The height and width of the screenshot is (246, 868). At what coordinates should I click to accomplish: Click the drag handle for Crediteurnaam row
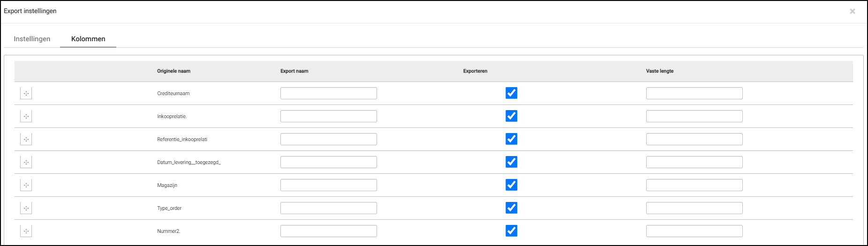[x=26, y=93]
